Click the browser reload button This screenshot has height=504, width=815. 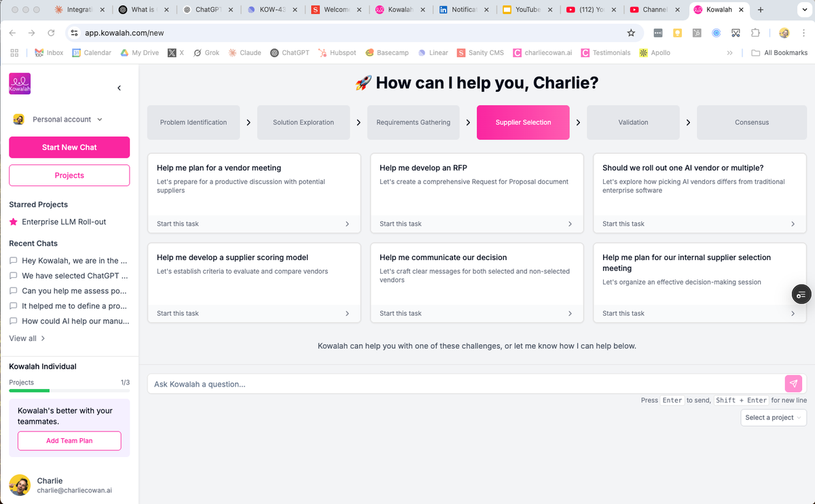[51, 33]
